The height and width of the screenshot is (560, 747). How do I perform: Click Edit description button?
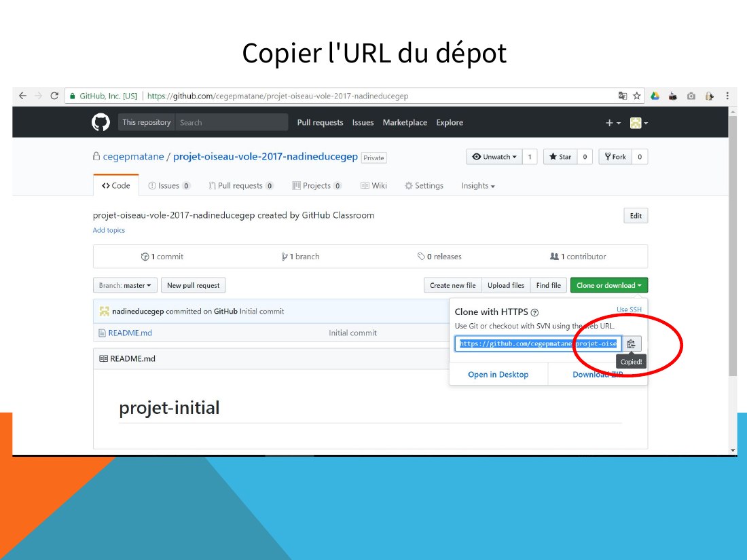point(636,216)
